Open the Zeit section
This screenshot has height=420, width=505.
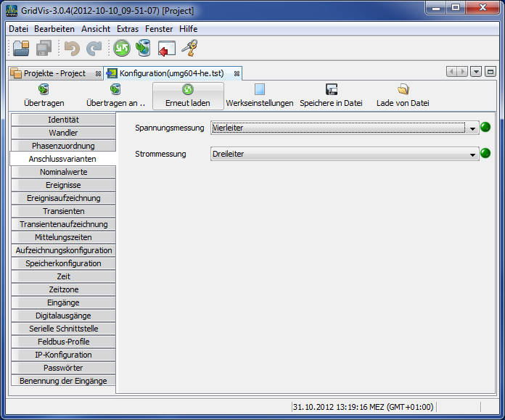(63, 276)
